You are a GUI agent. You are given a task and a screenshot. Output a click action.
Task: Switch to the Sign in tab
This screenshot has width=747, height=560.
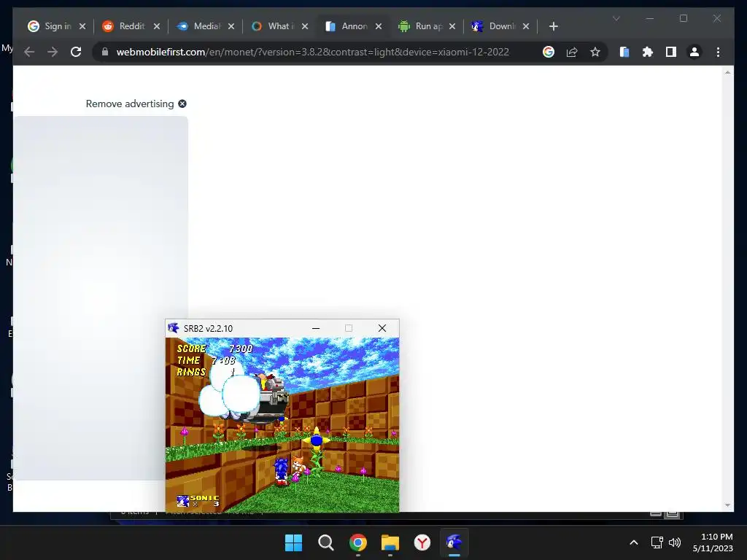[50, 26]
